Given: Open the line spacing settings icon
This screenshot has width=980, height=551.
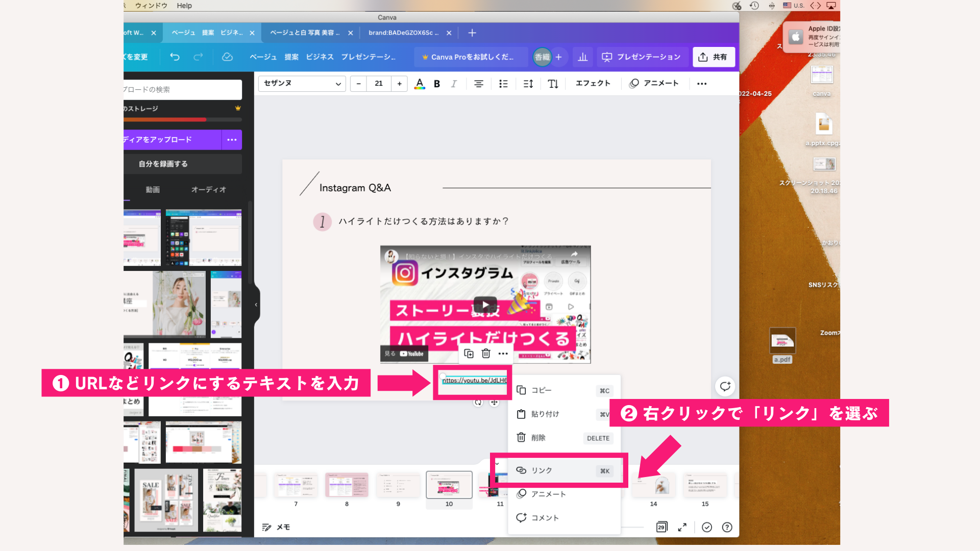Looking at the screenshot, I should [x=528, y=83].
